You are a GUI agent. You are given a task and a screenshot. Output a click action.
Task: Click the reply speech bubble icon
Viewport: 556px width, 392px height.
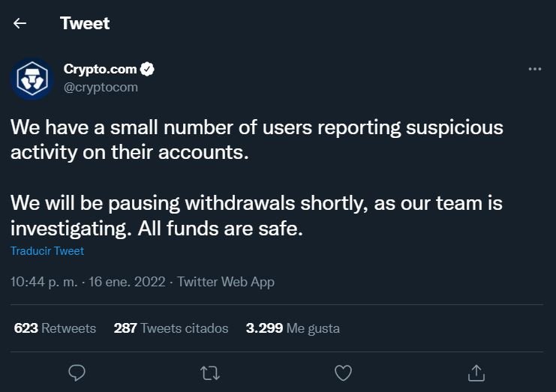(x=77, y=373)
